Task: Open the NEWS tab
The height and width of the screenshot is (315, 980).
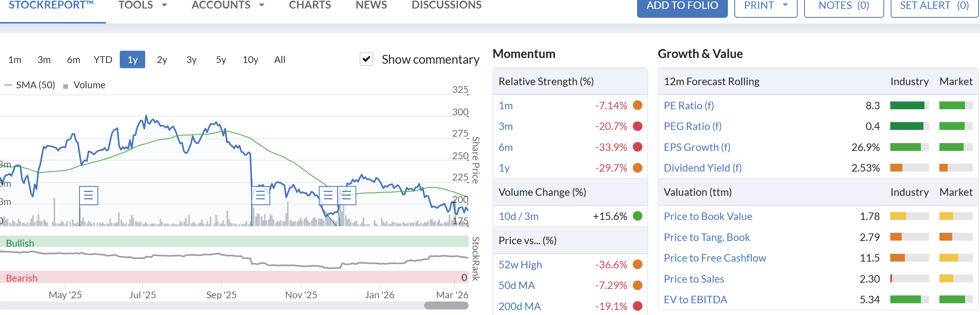Action: [x=371, y=5]
